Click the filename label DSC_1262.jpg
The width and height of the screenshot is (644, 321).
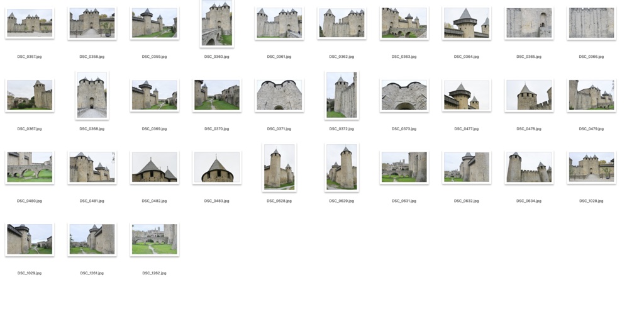tap(155, 273)
